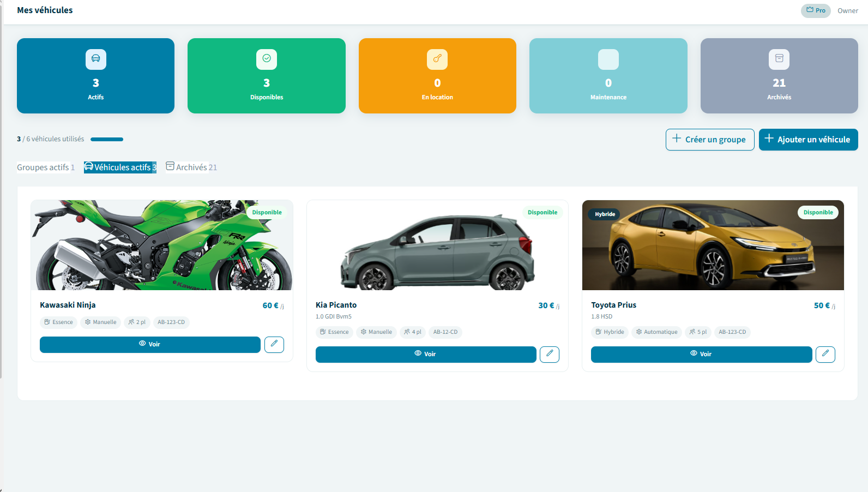Click the pencil edit icon for Kia Picanto
Screen dimensions: 868x492
(550, 354)
